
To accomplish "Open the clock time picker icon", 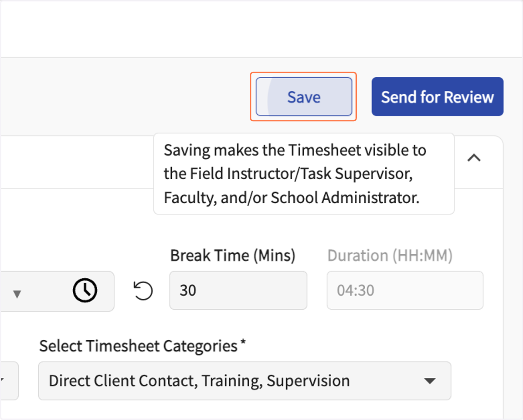I will click(x=85, y=290).
